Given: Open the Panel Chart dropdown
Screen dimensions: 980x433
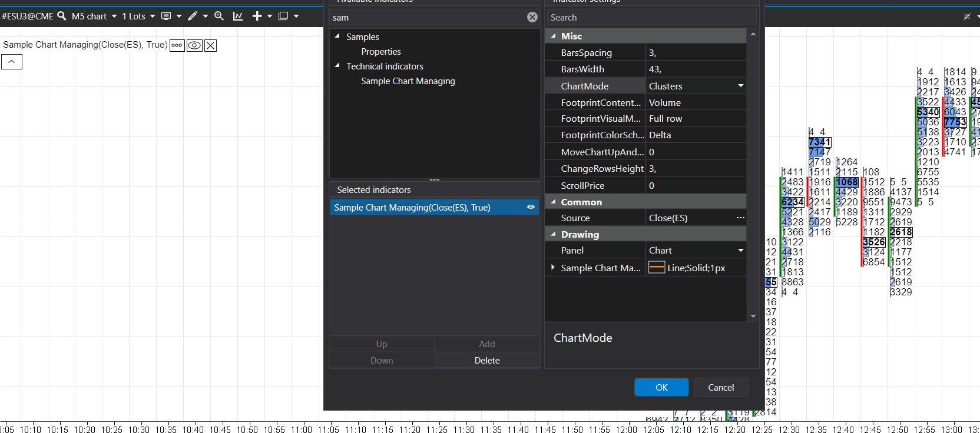Looking at the screenshot, I should click(x=741, y=251).
